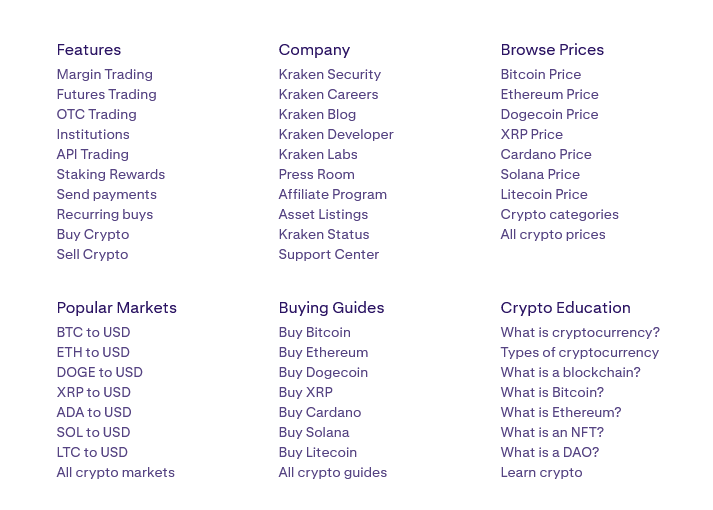Open Kraken Security page
This screenshot has height=510, width=713.
[329, 74]
